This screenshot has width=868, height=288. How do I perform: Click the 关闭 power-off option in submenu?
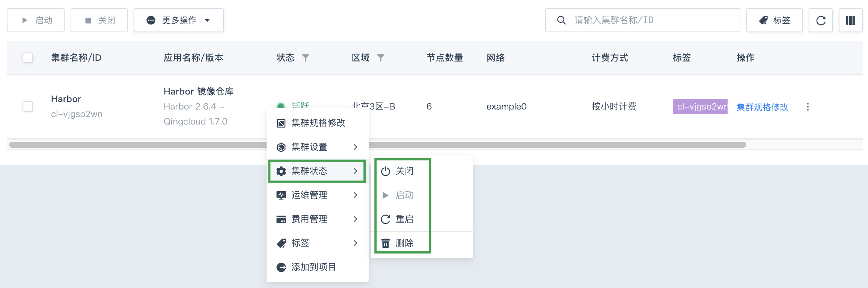(x=422, y=171)
